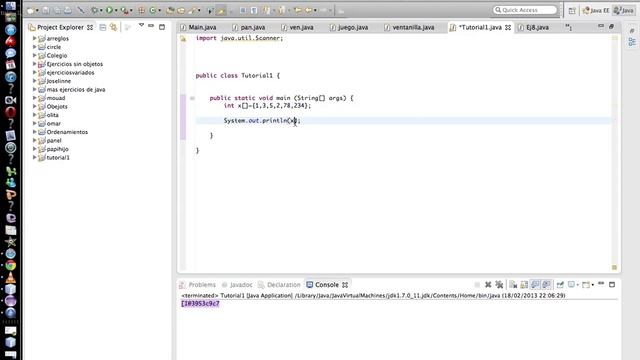The image size is (640, 360).
Task: Open the Javadoc tab
Action: 237,284
